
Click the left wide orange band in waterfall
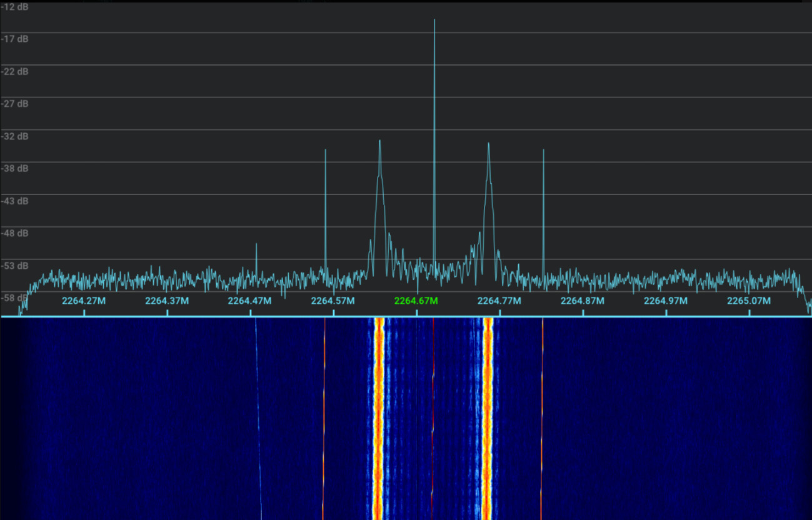pos(378,419)
